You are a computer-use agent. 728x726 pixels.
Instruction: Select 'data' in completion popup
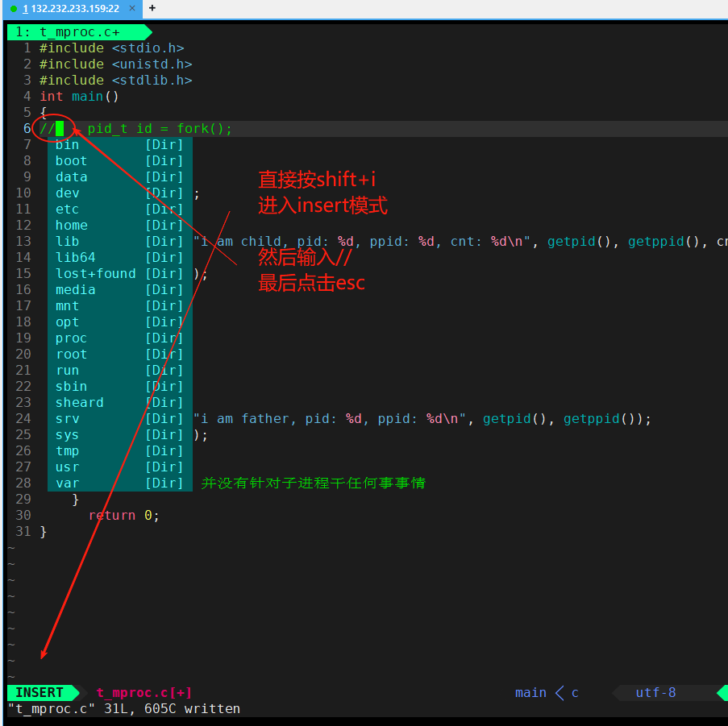[x=120, y=177]
